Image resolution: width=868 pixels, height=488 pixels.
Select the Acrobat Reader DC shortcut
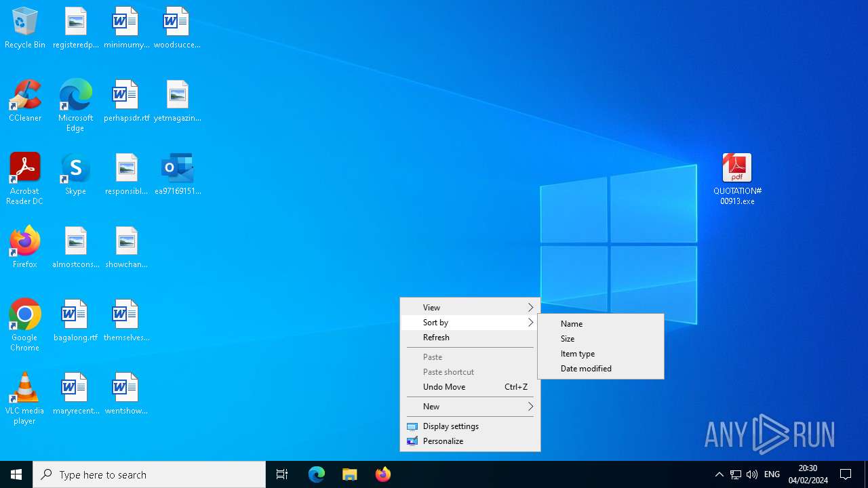(25, 180)
